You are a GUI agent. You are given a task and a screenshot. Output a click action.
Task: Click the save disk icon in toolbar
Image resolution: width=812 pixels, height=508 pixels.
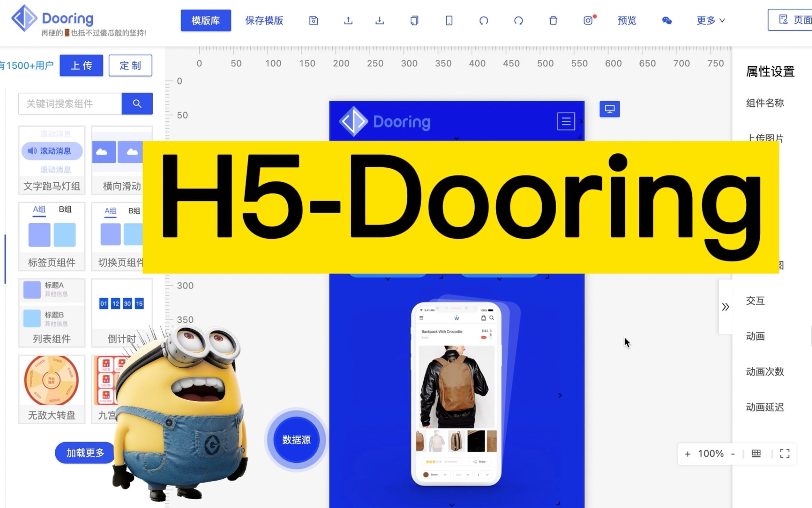tap(313, 20)
